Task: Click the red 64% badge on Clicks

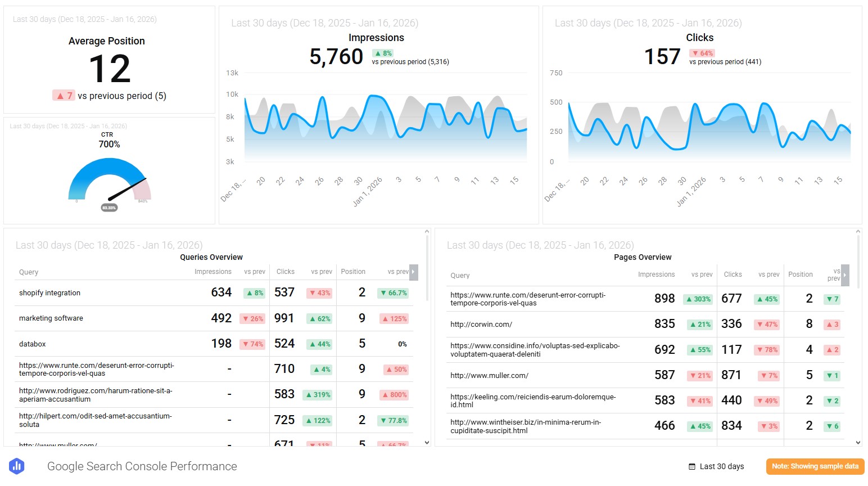Action: (702, 52)
